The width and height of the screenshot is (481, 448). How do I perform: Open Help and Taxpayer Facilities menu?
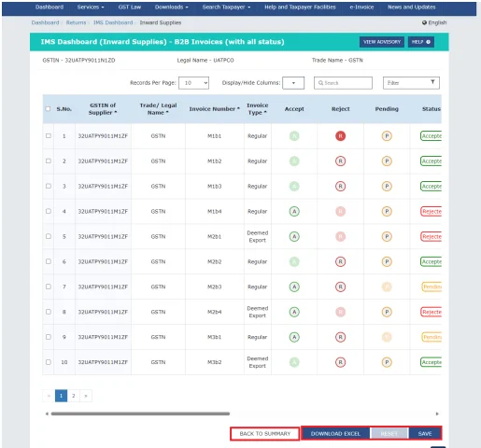point(300,7)
